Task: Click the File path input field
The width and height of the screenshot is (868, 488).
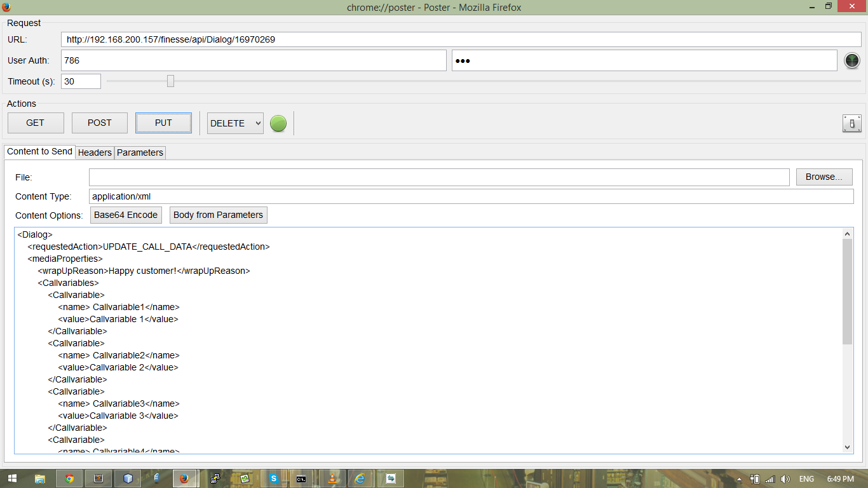Action: [439, 177]
